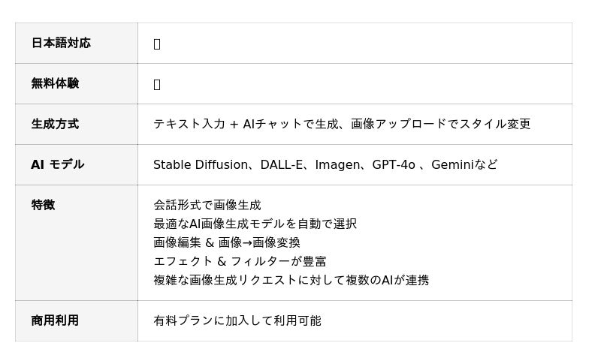Click the エフェクト & フィルターが豊富 line
Image resolution: width=601 pixels, height=364 pixels.
point(240,262)
